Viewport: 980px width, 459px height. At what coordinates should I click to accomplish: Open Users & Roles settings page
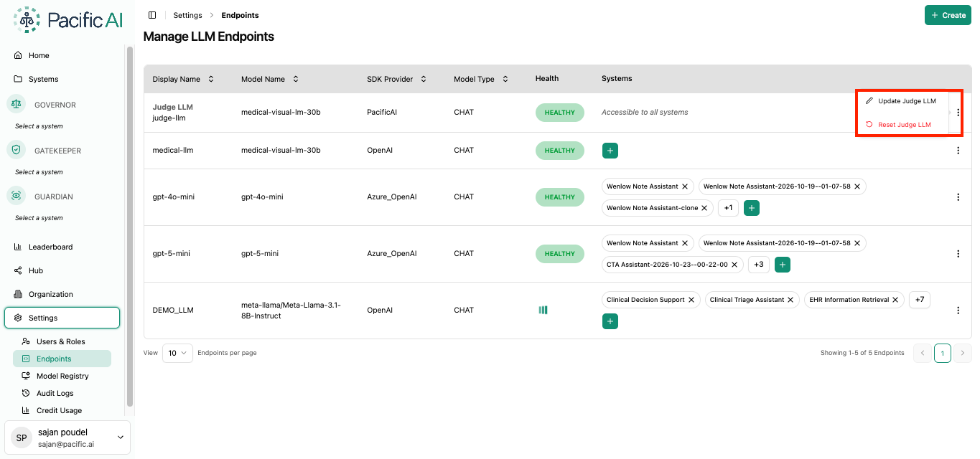pos(62,341)
